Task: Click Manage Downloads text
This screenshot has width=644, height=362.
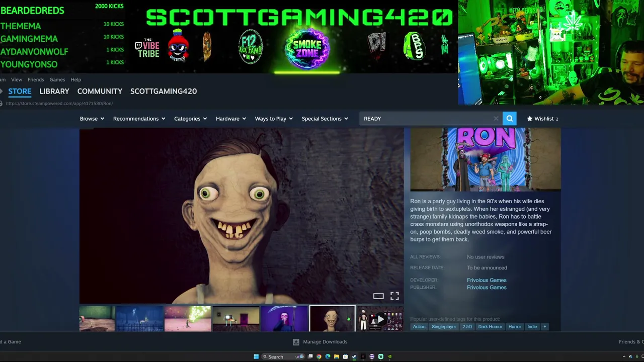Action: (325, 342)
